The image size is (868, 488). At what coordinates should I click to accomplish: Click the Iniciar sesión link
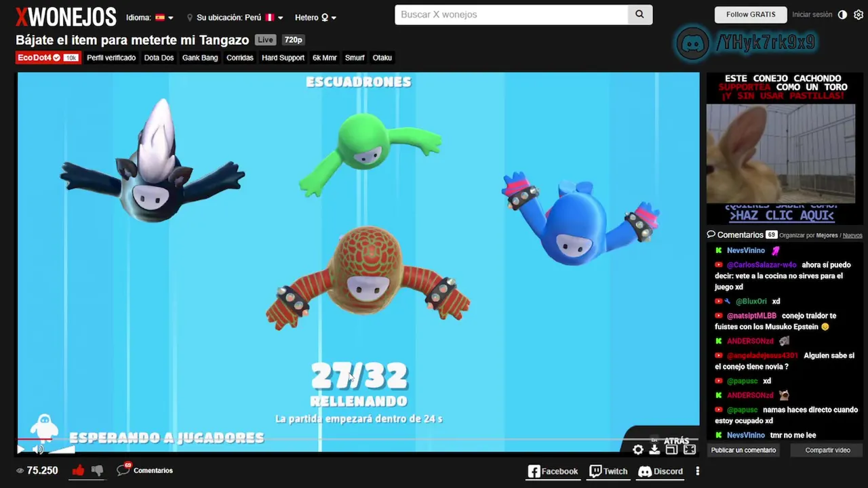[x=812, y=14]
